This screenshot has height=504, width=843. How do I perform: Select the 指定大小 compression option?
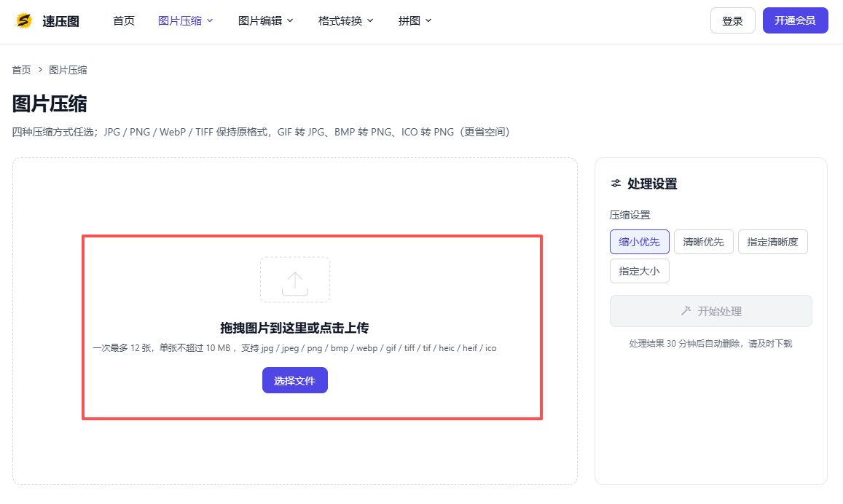point(639,271)
